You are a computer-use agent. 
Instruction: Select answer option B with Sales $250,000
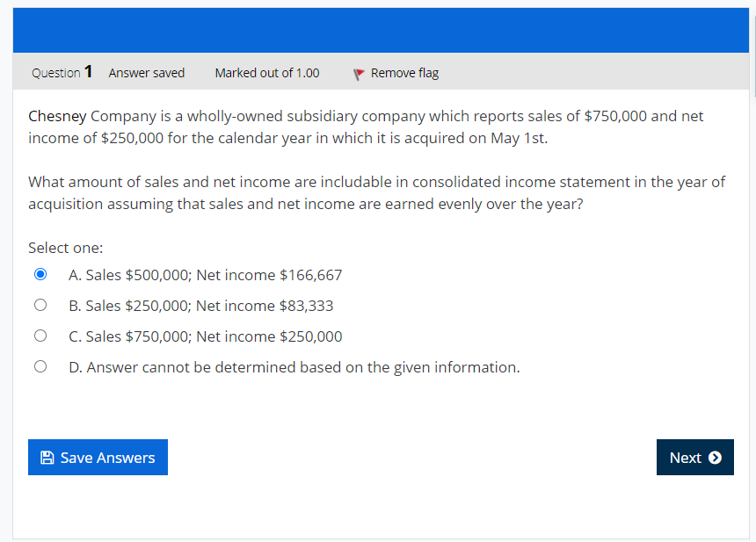point(40,305)
